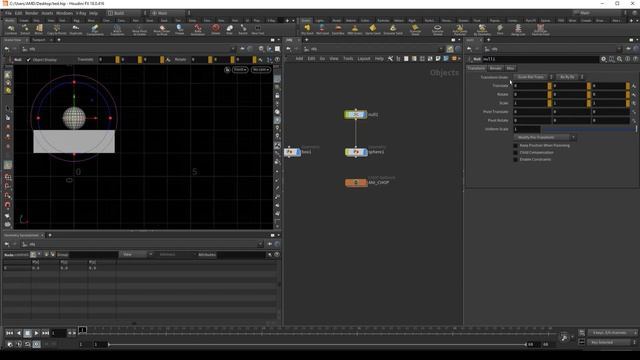Click the Translate X field in parameter panel

(530, 86)
